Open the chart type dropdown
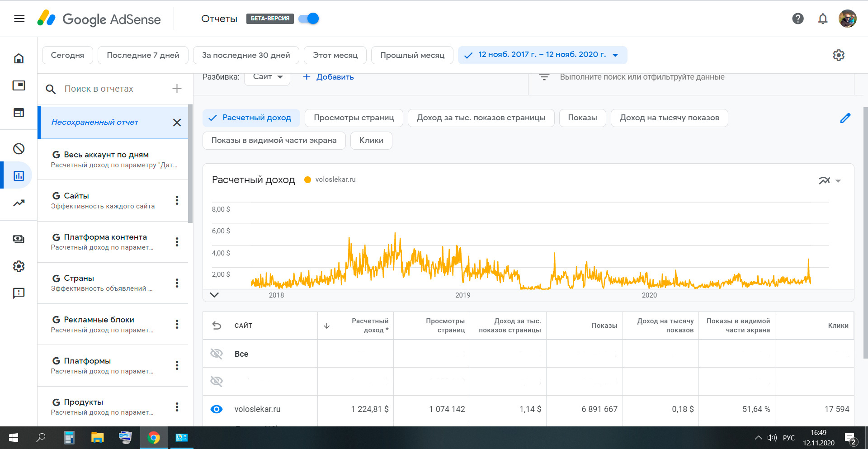 coord(830,181)
